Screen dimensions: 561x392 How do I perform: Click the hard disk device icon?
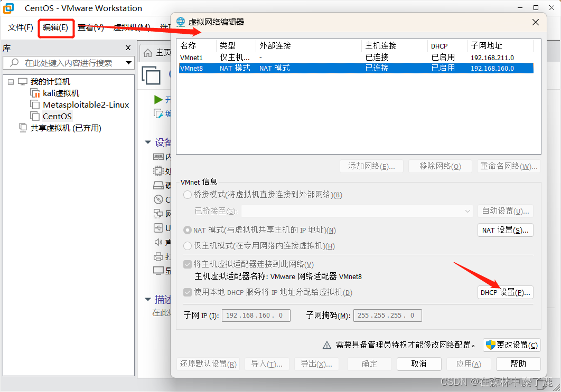click(158, 185)
